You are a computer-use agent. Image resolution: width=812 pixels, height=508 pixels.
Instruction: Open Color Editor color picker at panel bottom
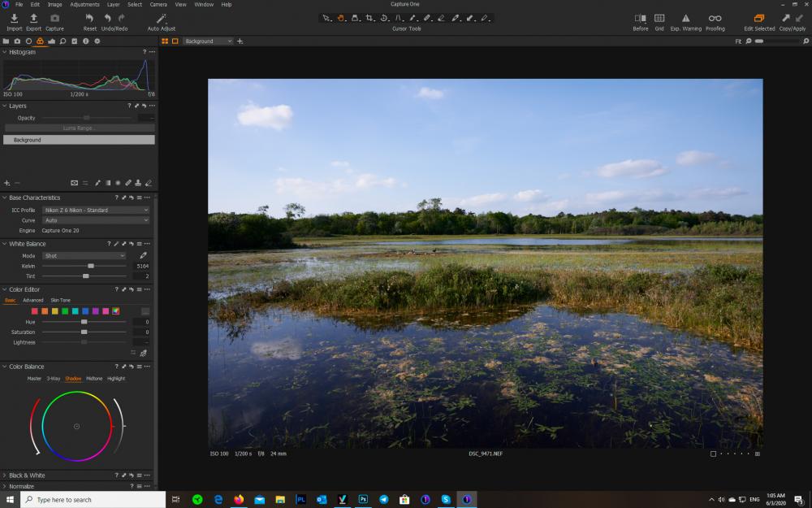coord(144,353)
